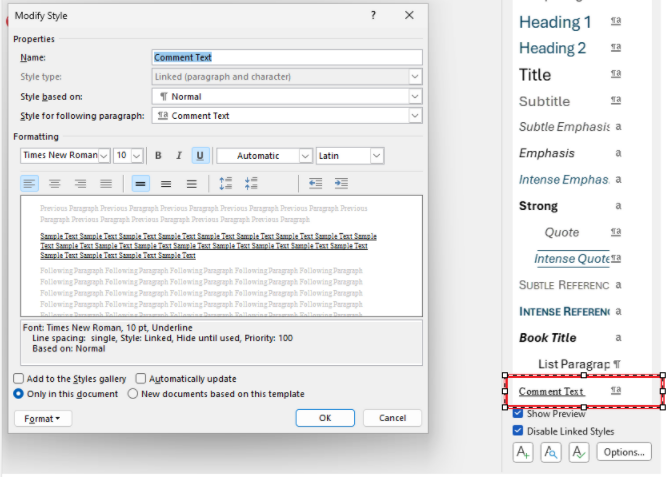Apply Intense Quote style
Viewport: 666px width, 477px height.
tap(570, 259)
